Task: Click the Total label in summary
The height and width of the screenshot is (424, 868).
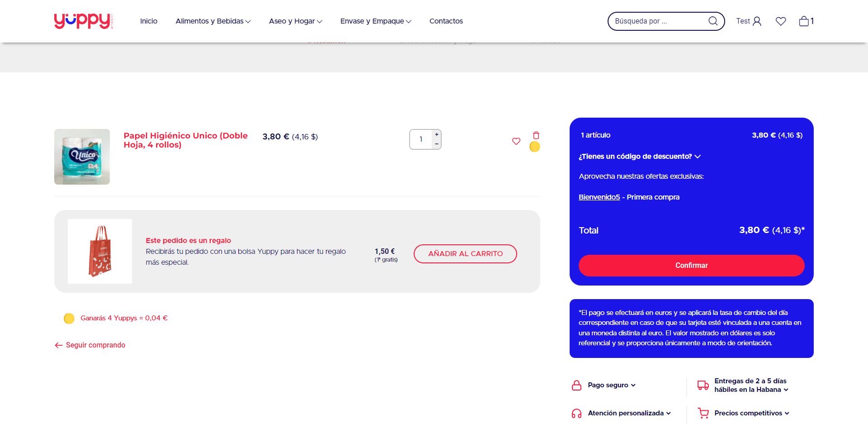Action: click(x=589, y=231)
